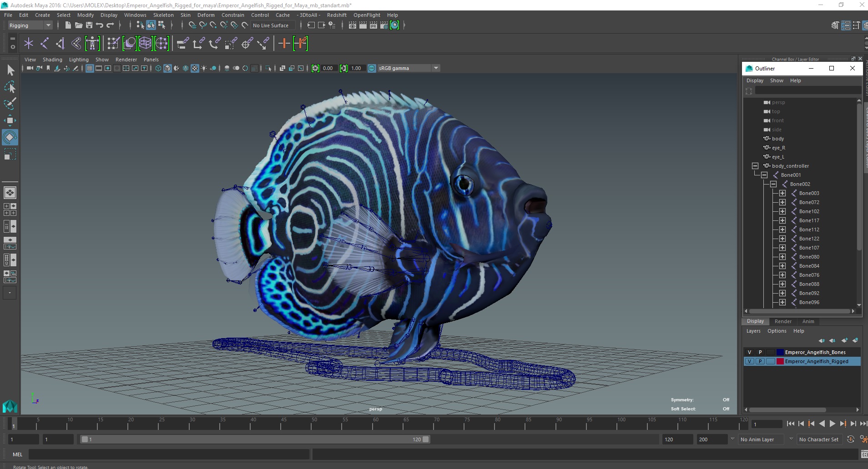This screenshot has width=868, height=469.
Task: Save scene with floppy icon
Action: tap(89, 25)
